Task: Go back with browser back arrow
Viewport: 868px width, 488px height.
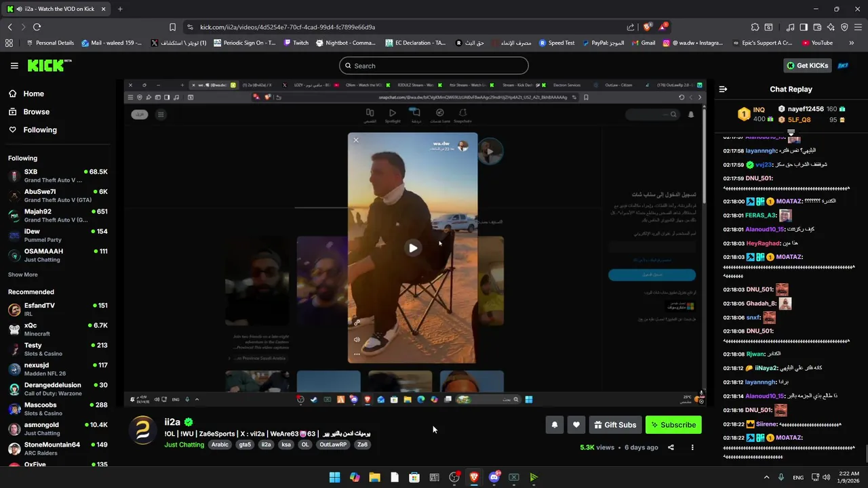Action: pos(10,27)
